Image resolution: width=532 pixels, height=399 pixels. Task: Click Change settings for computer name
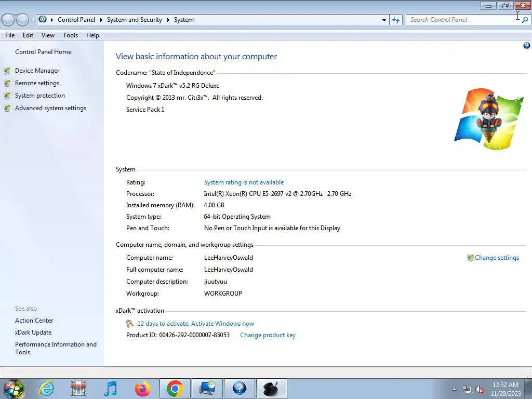click(497, 258)
